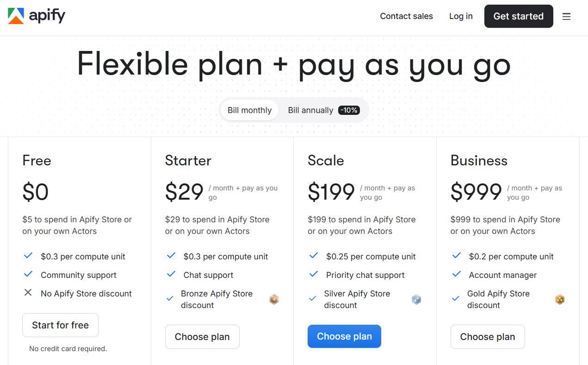
Task: Switch billing to Bill annually
Action: (x=310, y=110)
